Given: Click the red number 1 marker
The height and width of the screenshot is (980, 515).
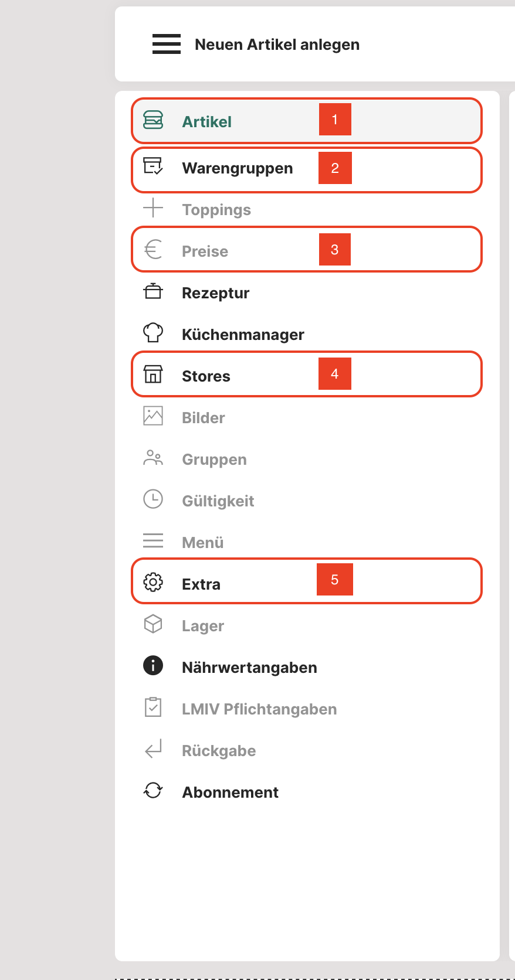Looking at the screenshot, I should 335,120.
